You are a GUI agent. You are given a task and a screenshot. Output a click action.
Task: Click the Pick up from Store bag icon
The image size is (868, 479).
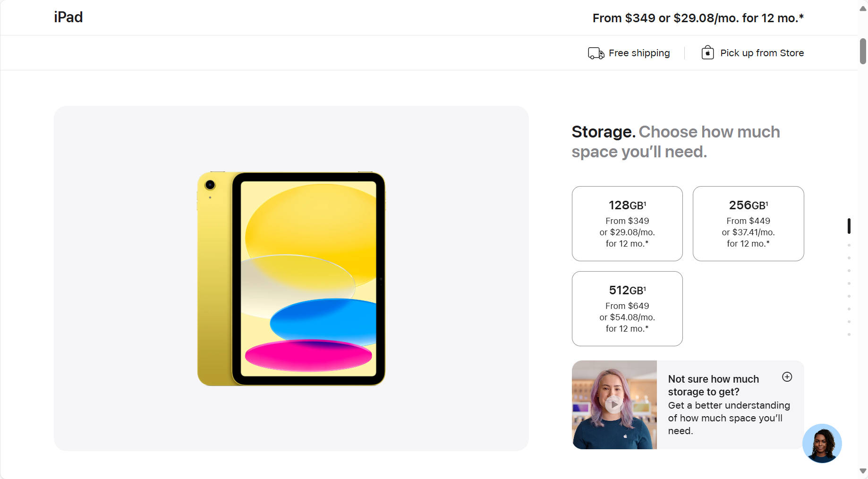(707, 52)
